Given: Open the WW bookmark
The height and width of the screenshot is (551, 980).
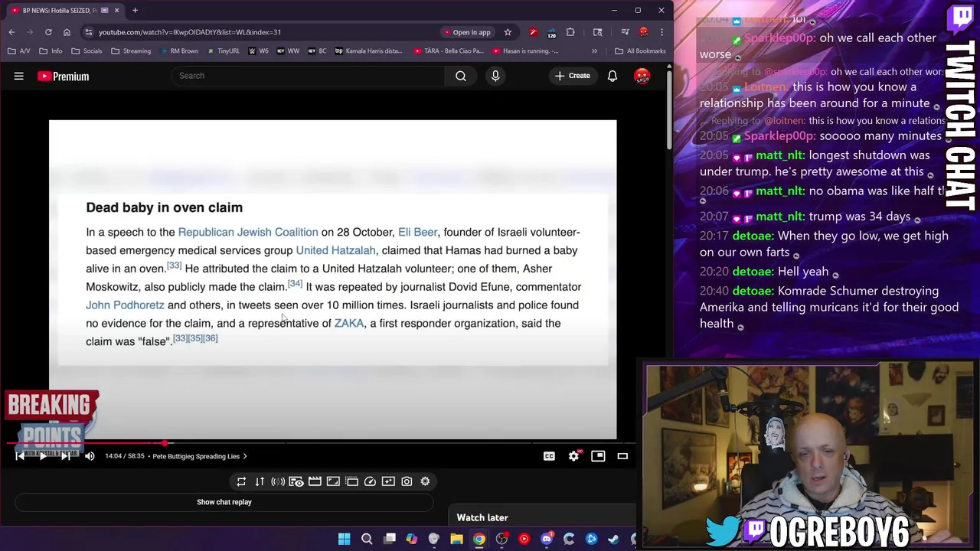Looking at the screenshot, I should [x=288, y=51].
